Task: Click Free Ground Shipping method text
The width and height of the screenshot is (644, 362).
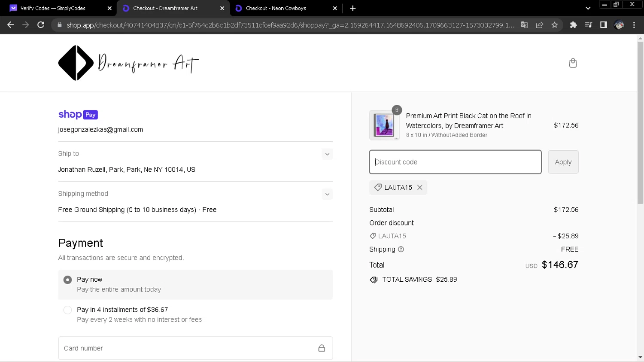Action: tap(137, 210)
